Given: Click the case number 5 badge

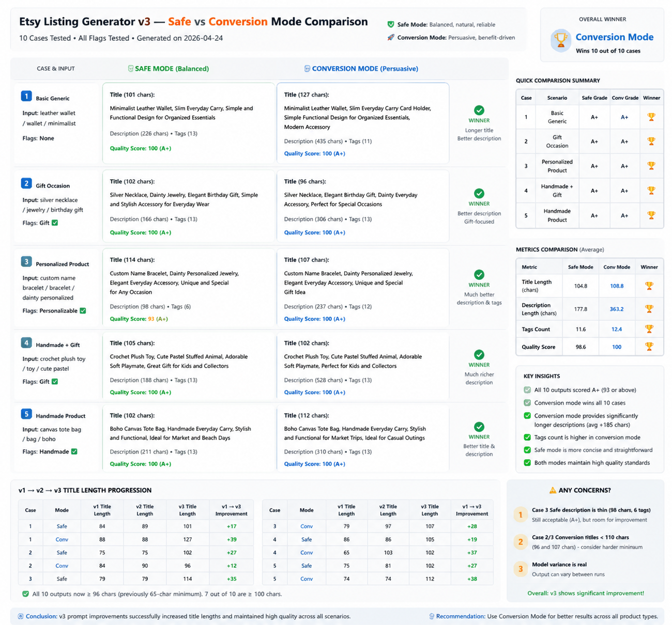Looking at the screenshot, I should tap(26, 414).
